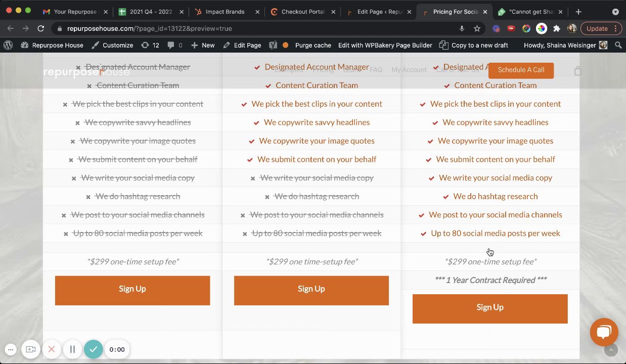Viewport: 626px width, 364px height.
Task: Click the address bar URL field
Action: pos(253,29)
